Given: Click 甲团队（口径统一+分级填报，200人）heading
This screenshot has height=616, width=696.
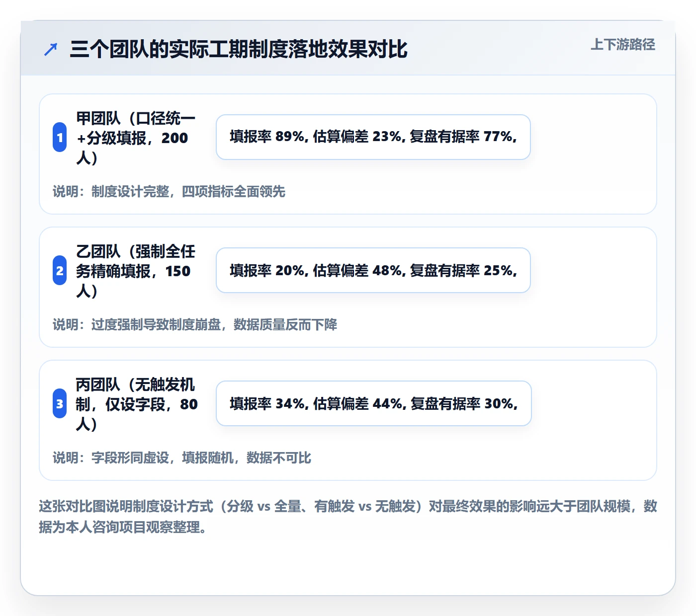Looking at the screenshot, I should coord(136,138).
